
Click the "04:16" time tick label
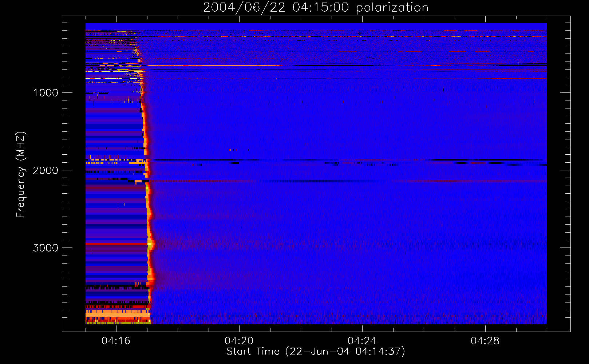pyautogui.click(x=116, y=341)
